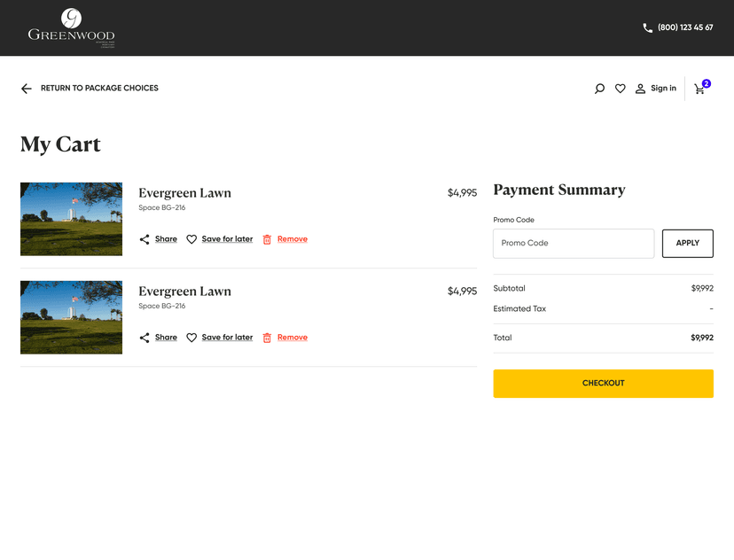Viewport: 734px width, 560px height.
Task: Click trash icon for second Evergreen Lawn
Action: (267, 338)
